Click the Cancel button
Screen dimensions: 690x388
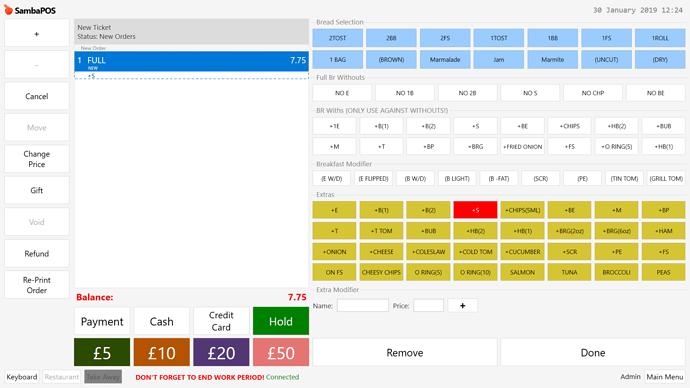pyautogui.click(x=37, y=96)
